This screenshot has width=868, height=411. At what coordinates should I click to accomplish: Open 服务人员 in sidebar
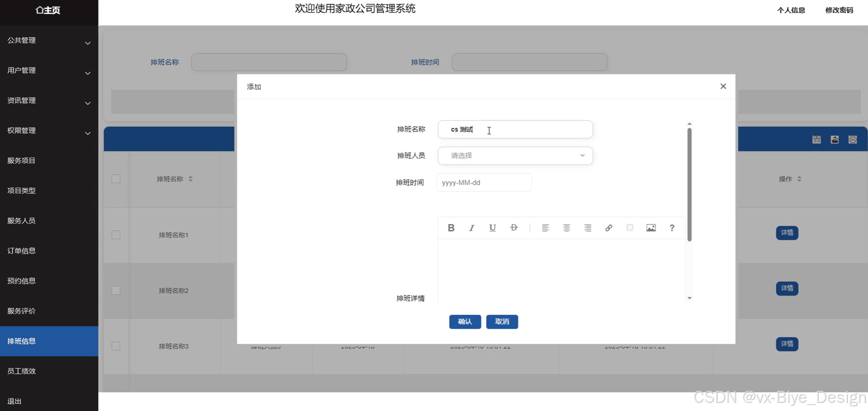(22, 221)
